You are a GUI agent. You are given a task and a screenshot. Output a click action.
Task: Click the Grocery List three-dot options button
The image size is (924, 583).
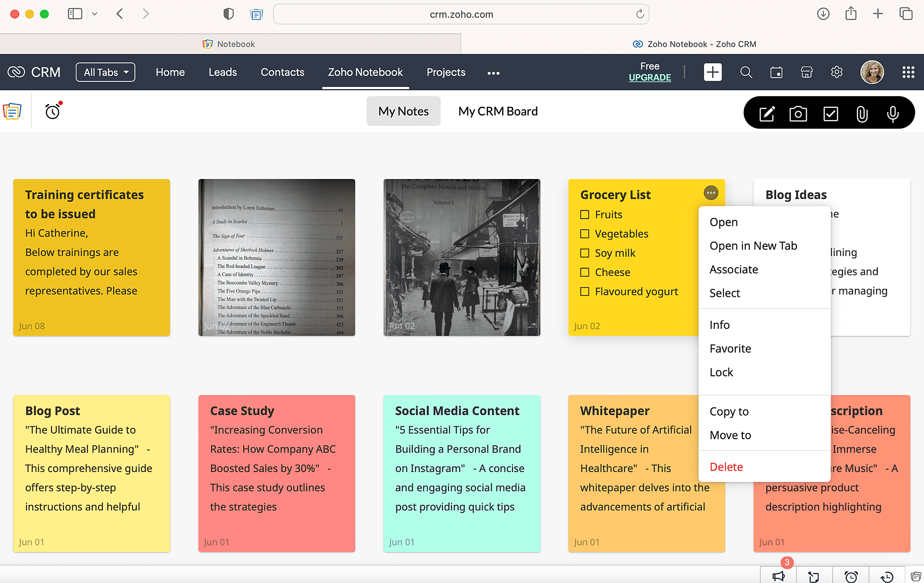coord(711,192)
